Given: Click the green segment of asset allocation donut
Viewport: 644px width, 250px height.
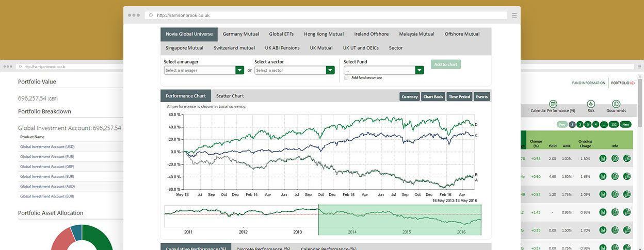Looking at the screenshot, I should [102, 237].
